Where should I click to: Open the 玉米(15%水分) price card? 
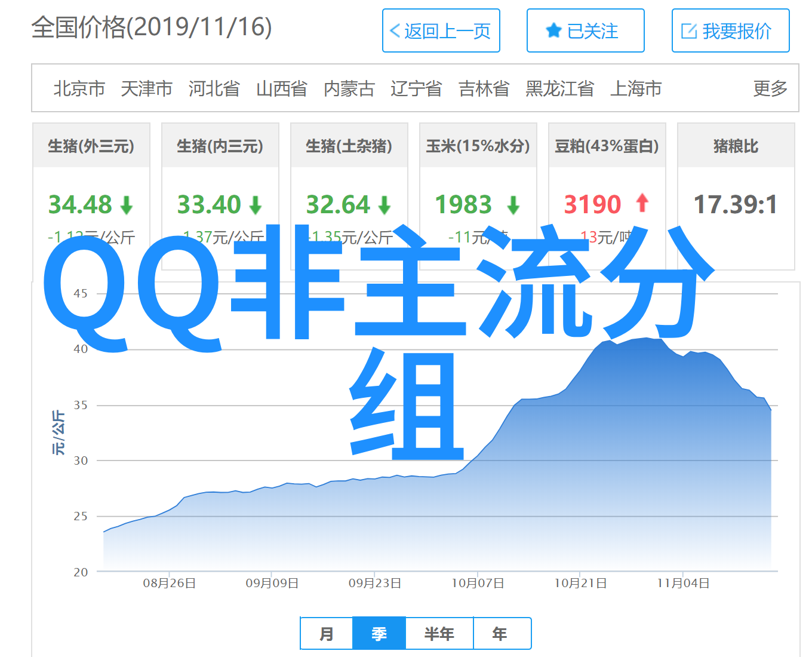coord(478,197)
